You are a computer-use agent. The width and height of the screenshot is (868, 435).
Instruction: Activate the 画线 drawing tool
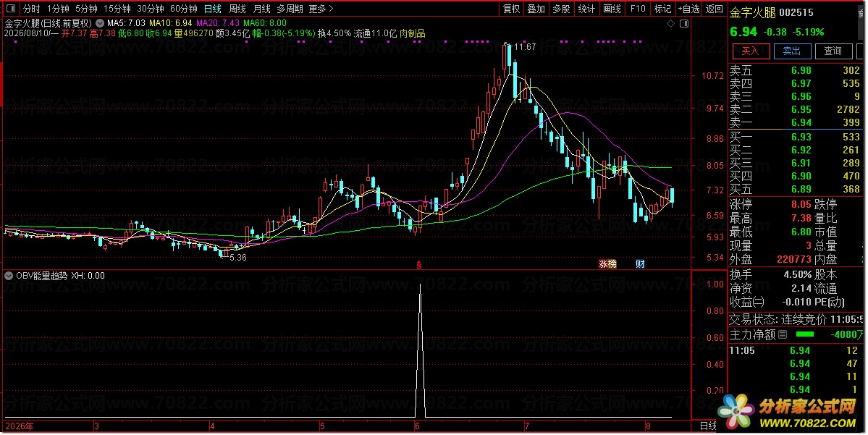tap(612, 9)
